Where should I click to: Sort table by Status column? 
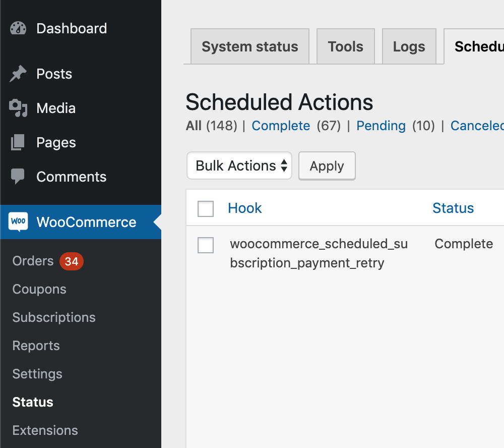tap(453, 208)
